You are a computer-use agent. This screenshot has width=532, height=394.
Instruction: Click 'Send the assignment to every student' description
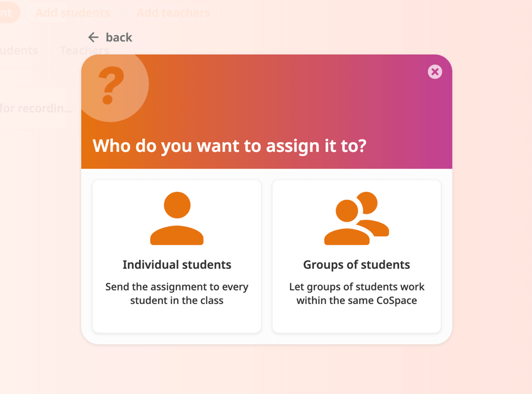tap(177, 294)
